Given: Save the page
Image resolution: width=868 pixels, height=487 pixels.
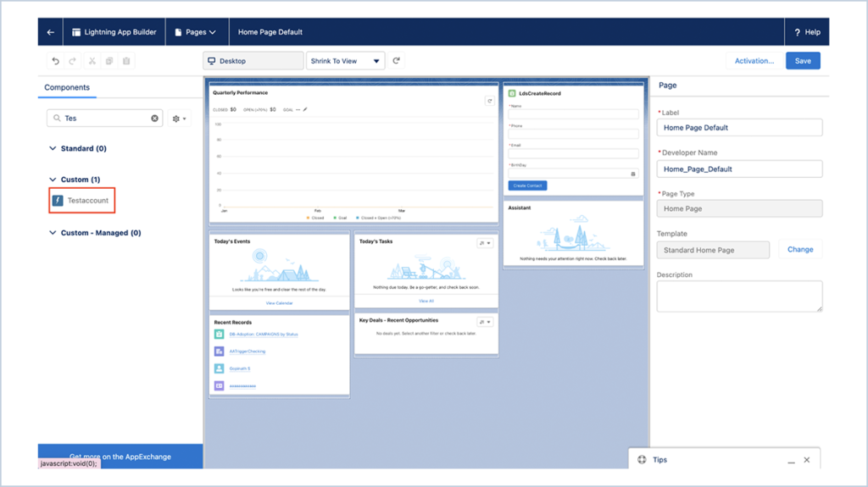Looking at the screenshot, I should pos(803,61).
